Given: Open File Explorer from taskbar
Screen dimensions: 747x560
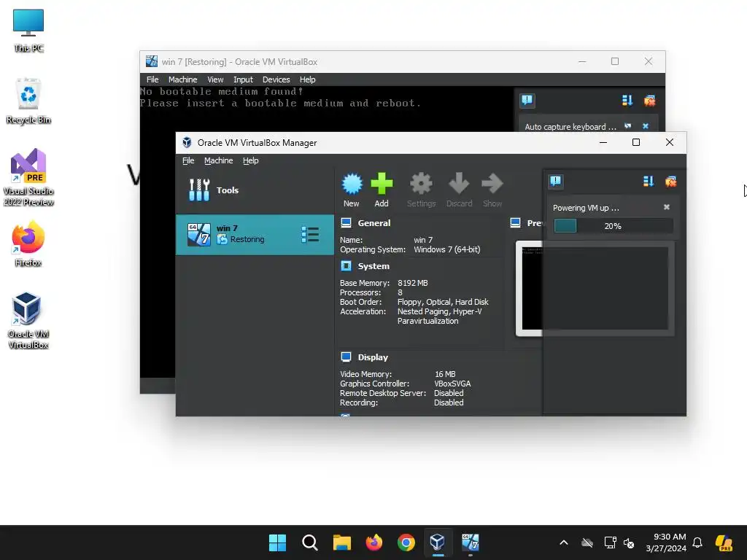Looking at the screenshot, I should click(341, 542).
